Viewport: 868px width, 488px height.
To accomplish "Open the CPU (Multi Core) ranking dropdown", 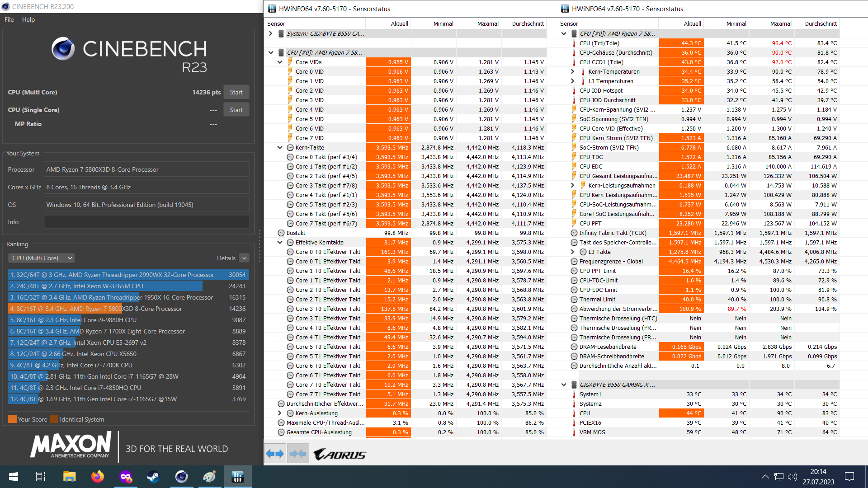I will click(x=41, y=258).
